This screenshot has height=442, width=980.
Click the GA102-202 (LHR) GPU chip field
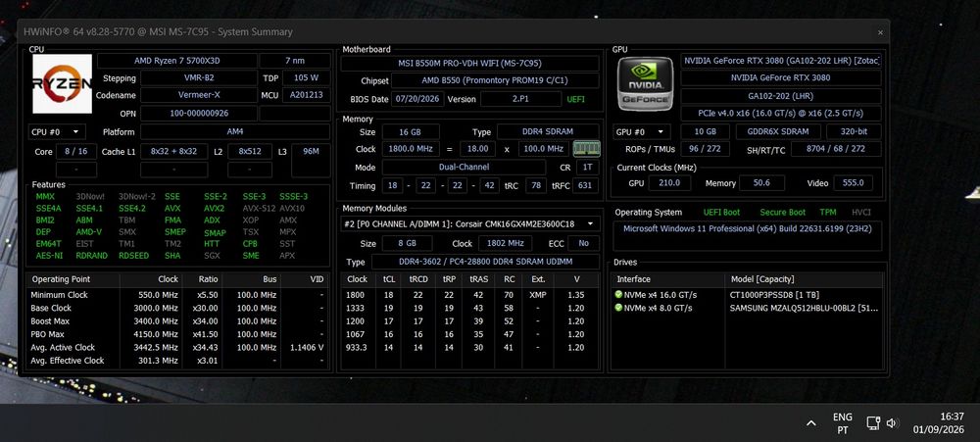point(781,96)
